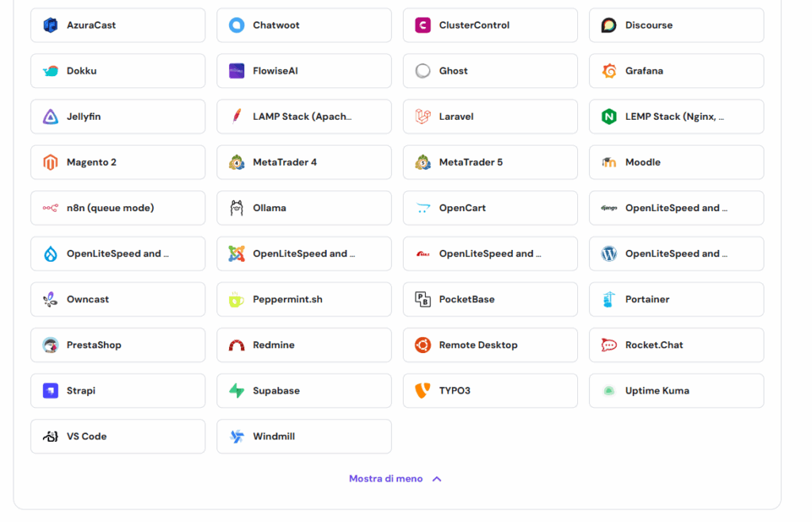Choose the VS Code template card
The image size is (812, 522).
117,436
